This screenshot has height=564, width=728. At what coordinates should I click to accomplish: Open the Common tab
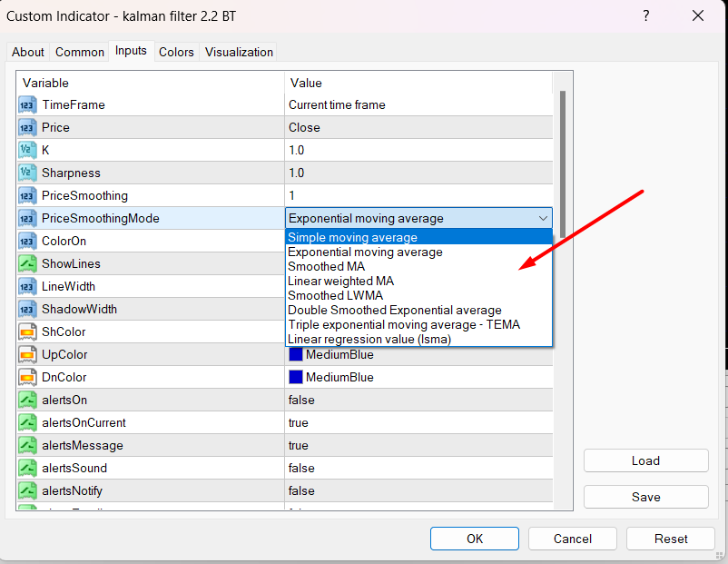click(79, 52)
